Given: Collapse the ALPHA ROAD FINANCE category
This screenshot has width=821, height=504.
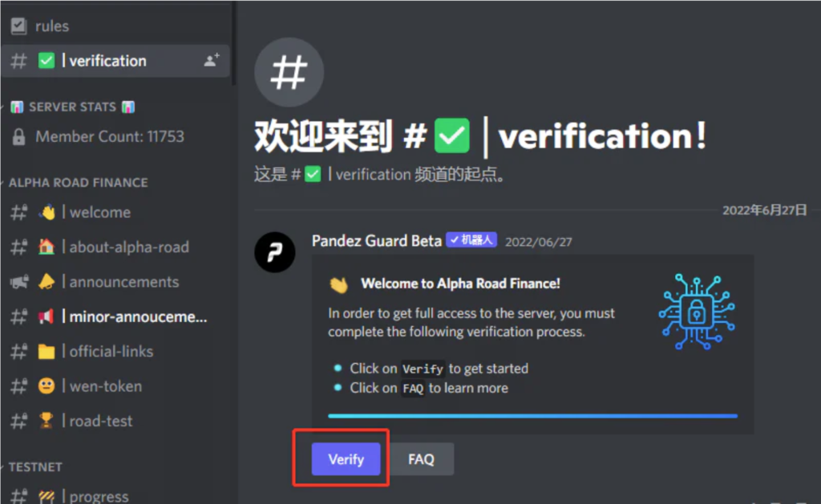Looking at the screenshot, I should tap(78, 183).
